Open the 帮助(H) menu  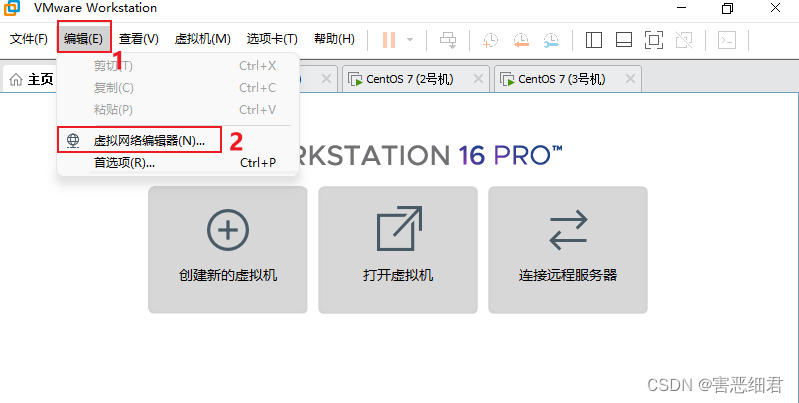pyautogui.click(x=334, y=39)
